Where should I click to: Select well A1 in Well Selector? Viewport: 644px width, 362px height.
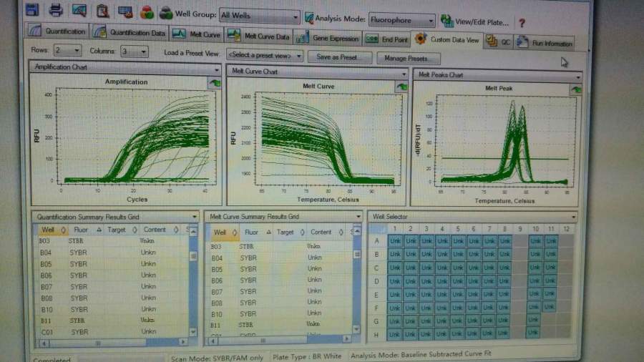395,241
